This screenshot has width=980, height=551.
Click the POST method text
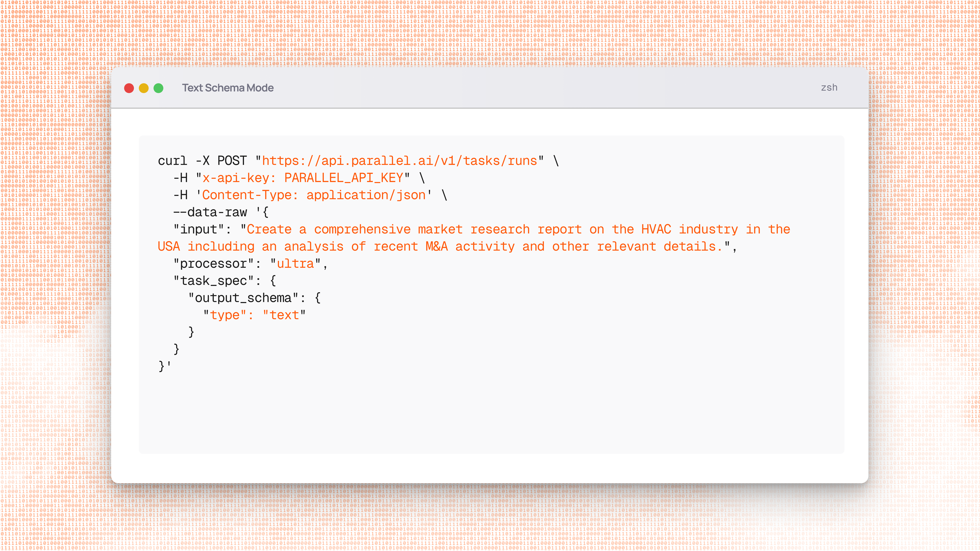[x=232, y=161]
